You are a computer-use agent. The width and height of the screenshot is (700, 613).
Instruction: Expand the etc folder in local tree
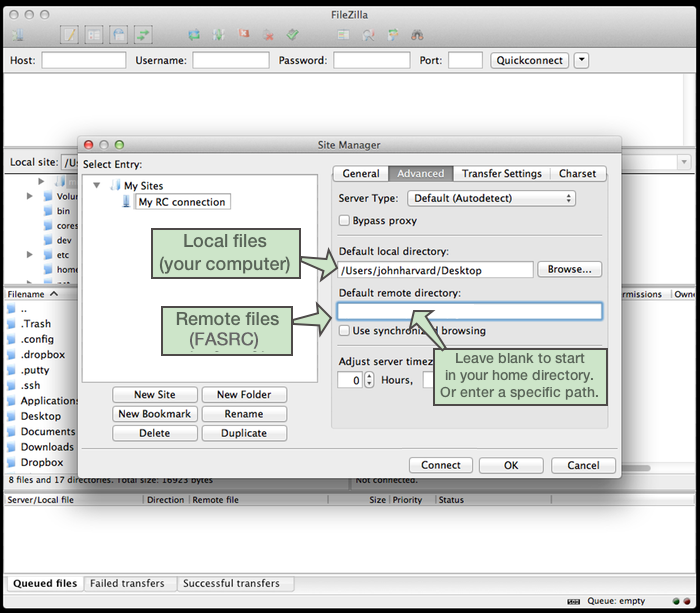pos(29,255)
